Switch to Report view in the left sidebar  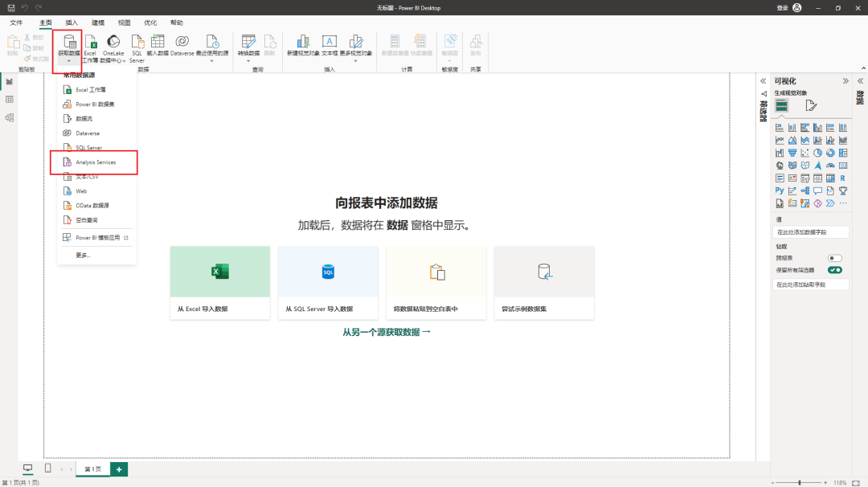[10, 81]
